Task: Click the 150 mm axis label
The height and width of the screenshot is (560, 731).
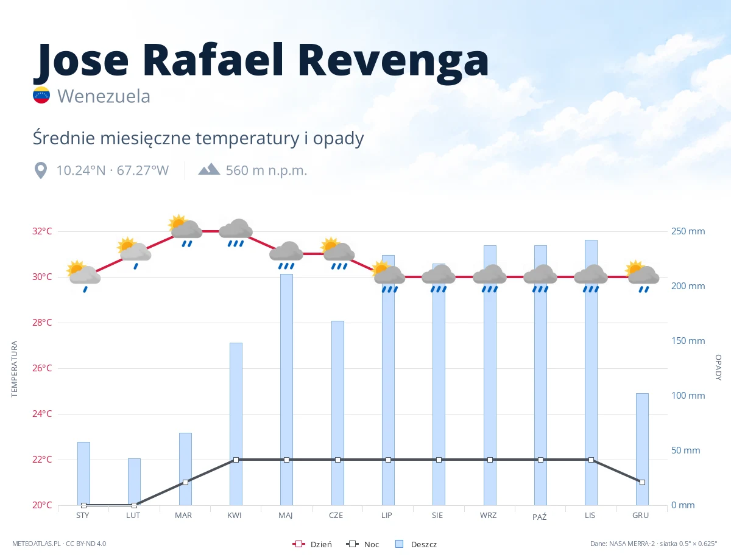Action: [688, 341]
